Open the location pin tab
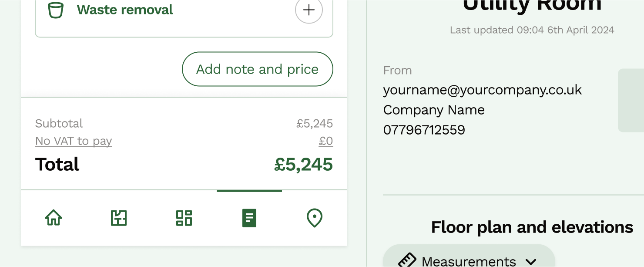The image size is (644, 267). pos(315,217)
